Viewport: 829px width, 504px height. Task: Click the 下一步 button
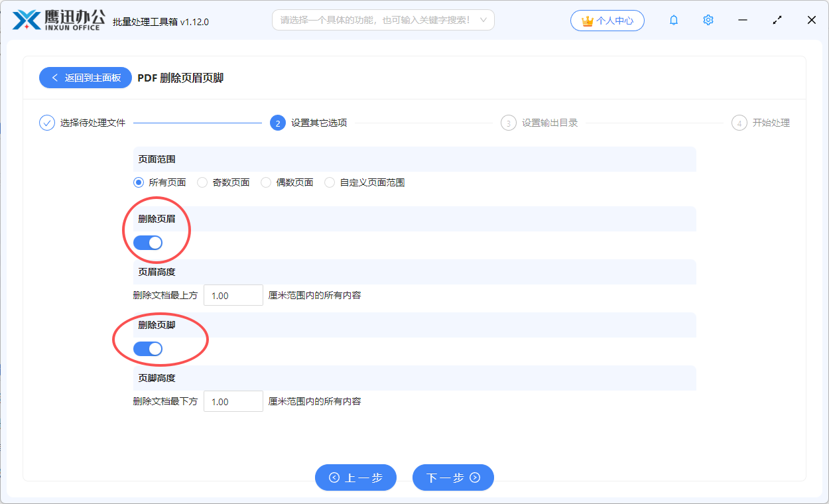coord(453,477)
